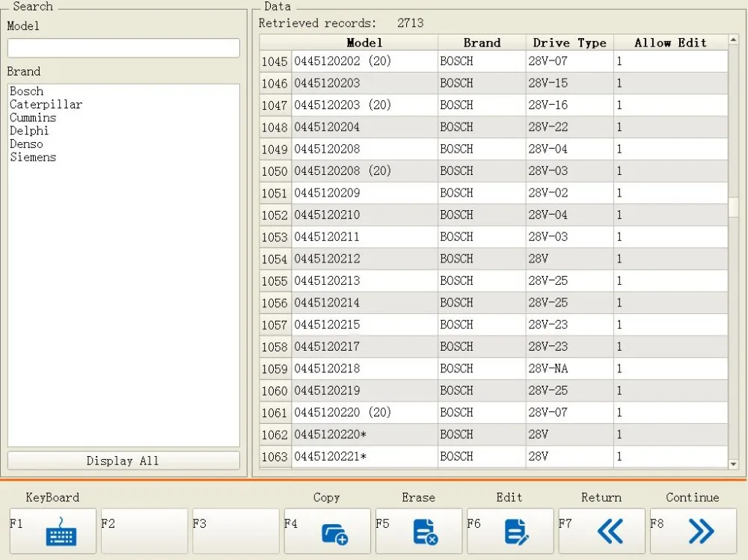Pick Delphi in the Brand list
The image size is (748, 560).
pos(29,131)
